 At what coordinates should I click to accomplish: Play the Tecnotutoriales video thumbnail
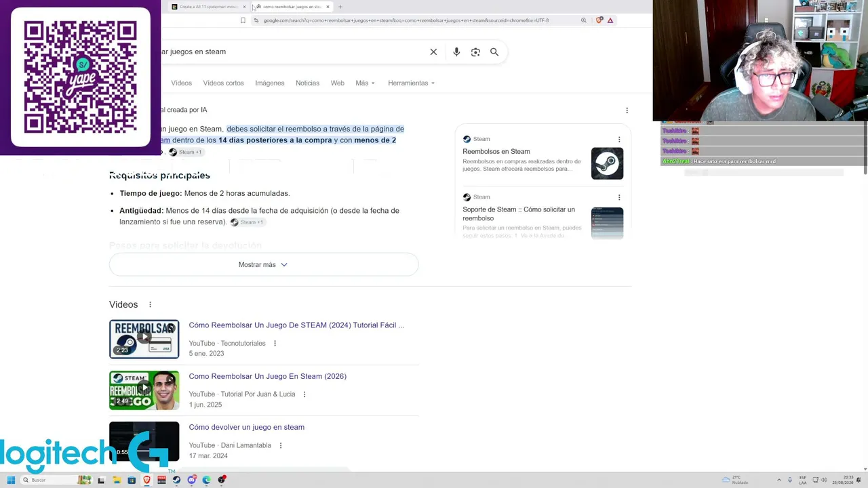pyautogui.click(x=144, y=339)
